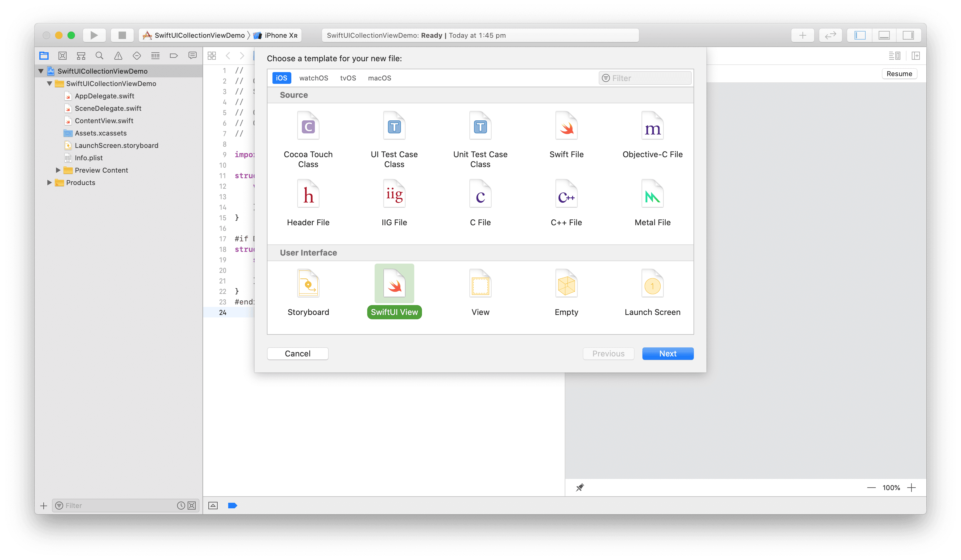Zoom out the preview canvas
Image resolution: width=961 pixels, height=560 pixels.
871,487
